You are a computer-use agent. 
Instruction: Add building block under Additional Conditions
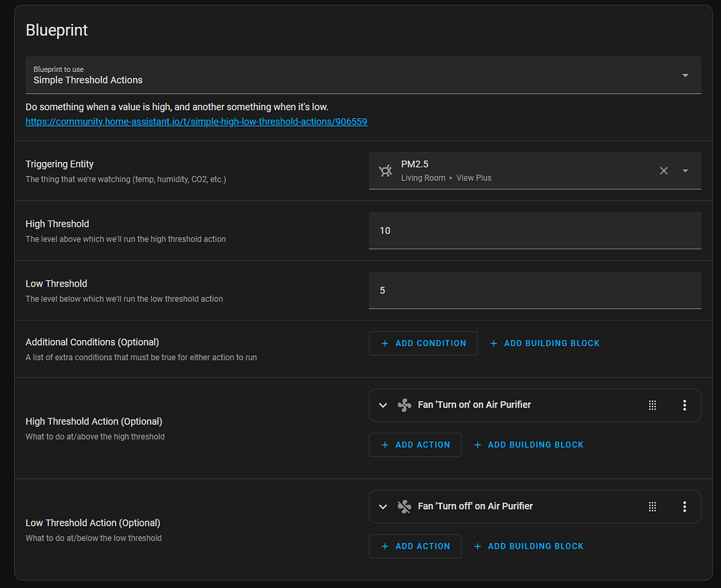(544, 344)
